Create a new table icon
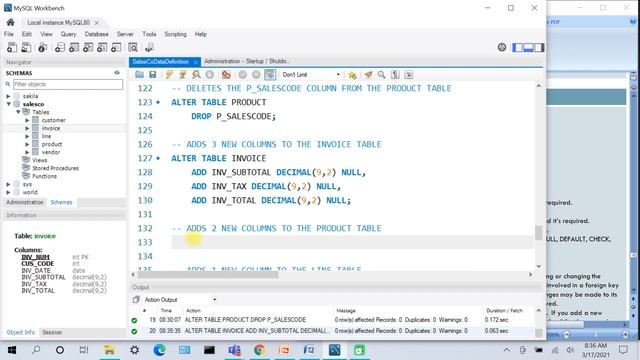The height and width of the screenshot is (360, 640). (x=74, y=47)
